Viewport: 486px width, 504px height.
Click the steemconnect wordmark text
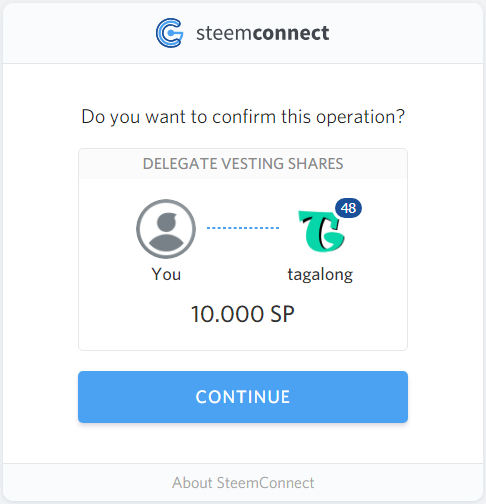pos(263,33)
